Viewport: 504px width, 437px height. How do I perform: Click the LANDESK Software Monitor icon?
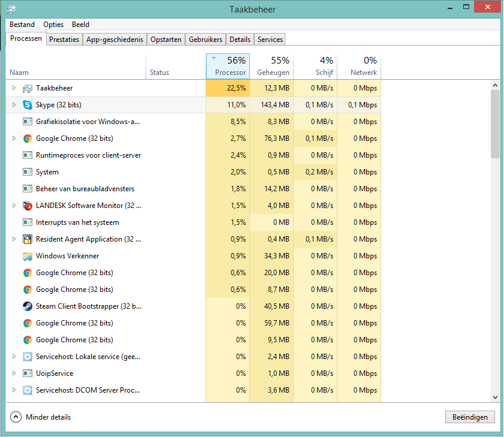28,206
